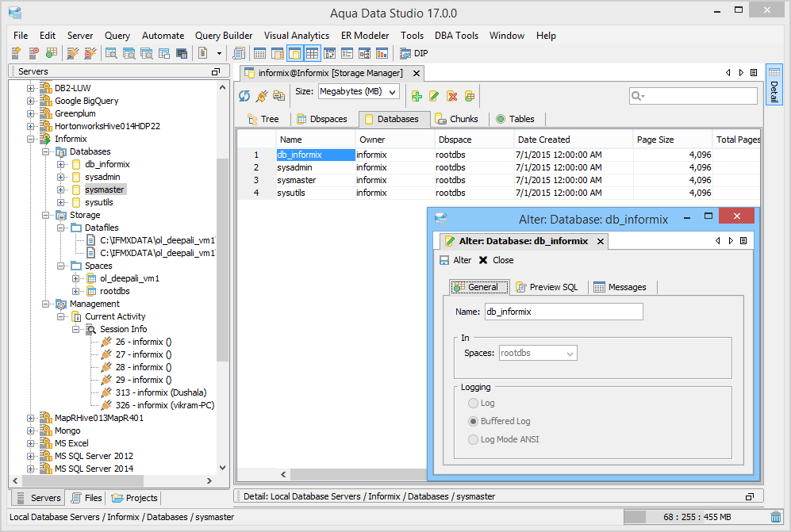Click the memory usage bar showing 455 MB
Screen dimensions: 791x532
tap(695, 517)
